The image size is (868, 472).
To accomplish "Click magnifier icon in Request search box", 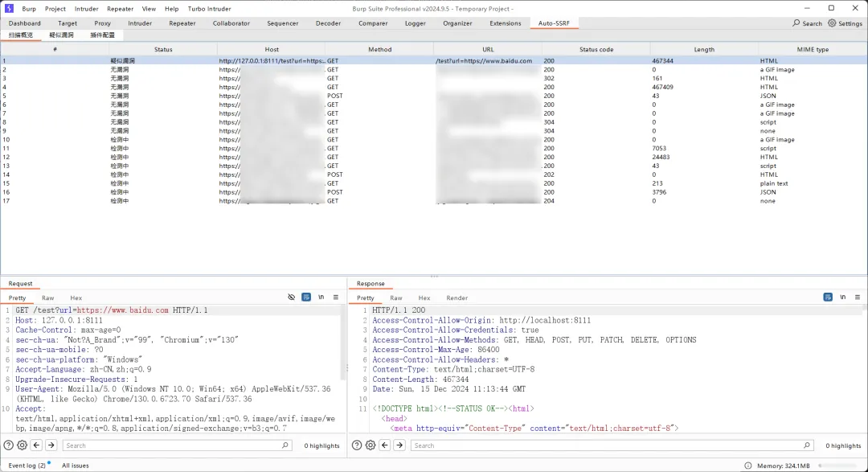I will click(x=285, y=445).
